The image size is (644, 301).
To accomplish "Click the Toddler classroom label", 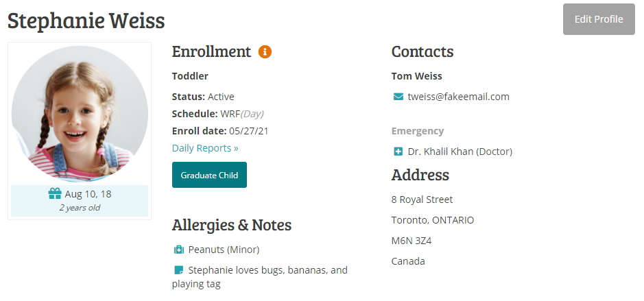I will (x=190, y=76).
